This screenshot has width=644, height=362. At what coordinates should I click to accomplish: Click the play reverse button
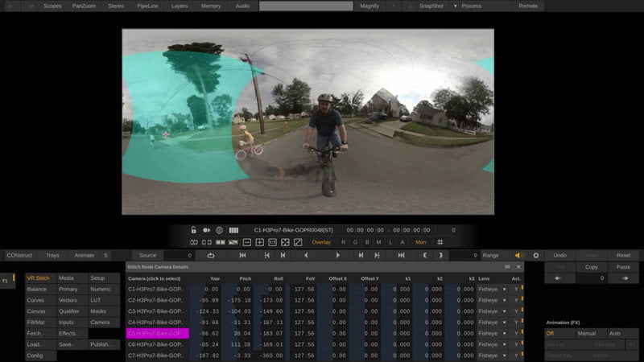[x=306, y=255]
